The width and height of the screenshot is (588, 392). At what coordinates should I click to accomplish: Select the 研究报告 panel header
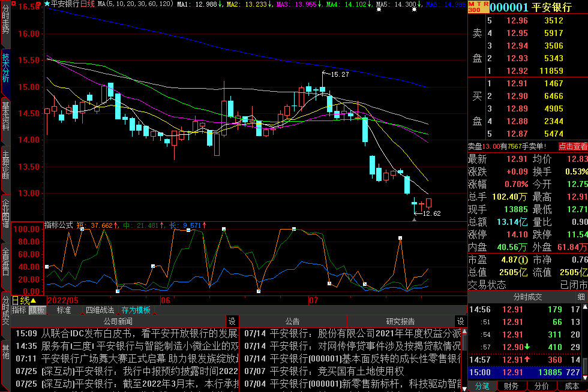(x=401, y=321)
